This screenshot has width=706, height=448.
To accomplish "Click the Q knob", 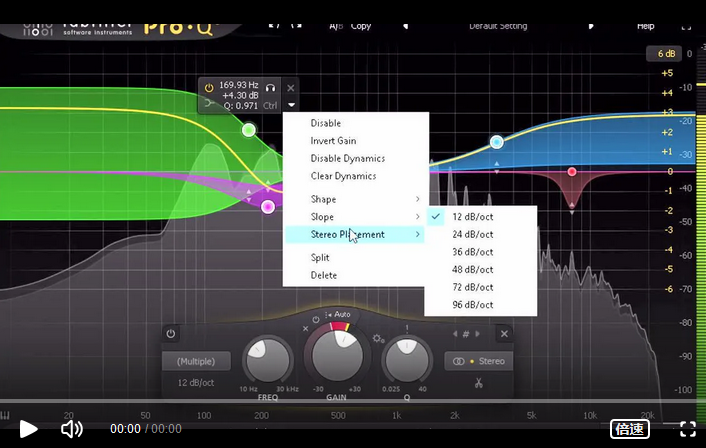I will (x=407, y=361).
